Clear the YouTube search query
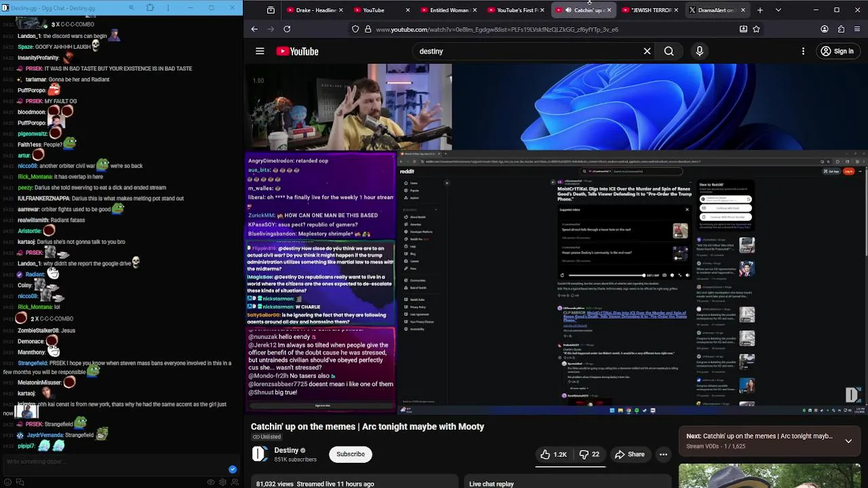Viewport: 868px width, 488px height. point(647,52)
